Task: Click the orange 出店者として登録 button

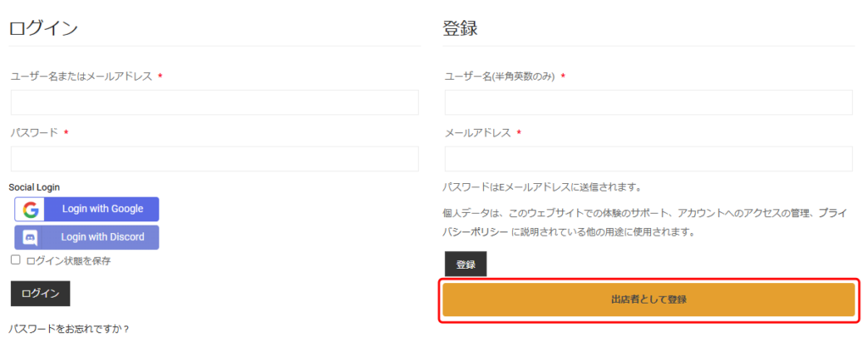Action: click(648, 299)
